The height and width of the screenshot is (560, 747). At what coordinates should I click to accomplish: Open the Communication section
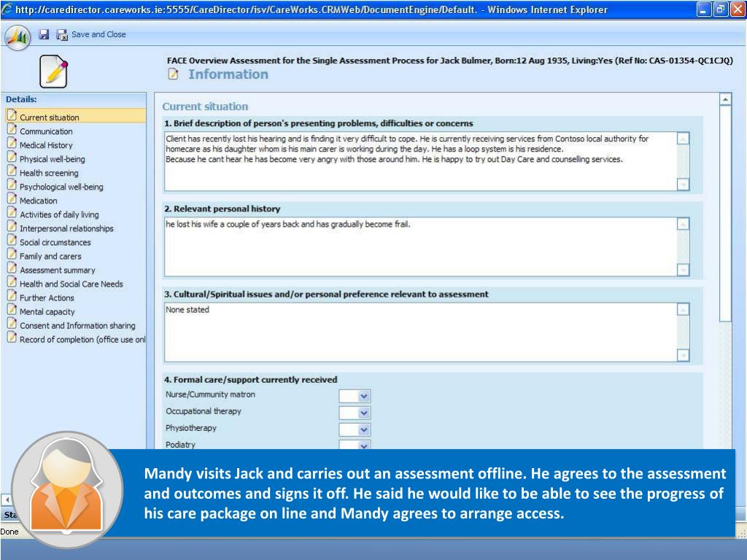coord(46,131)
